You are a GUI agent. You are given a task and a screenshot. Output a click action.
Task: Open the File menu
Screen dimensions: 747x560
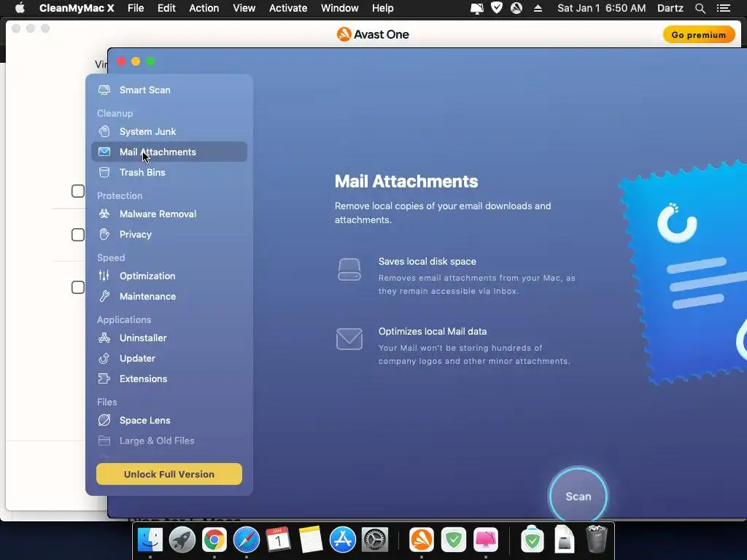point(136,8)
